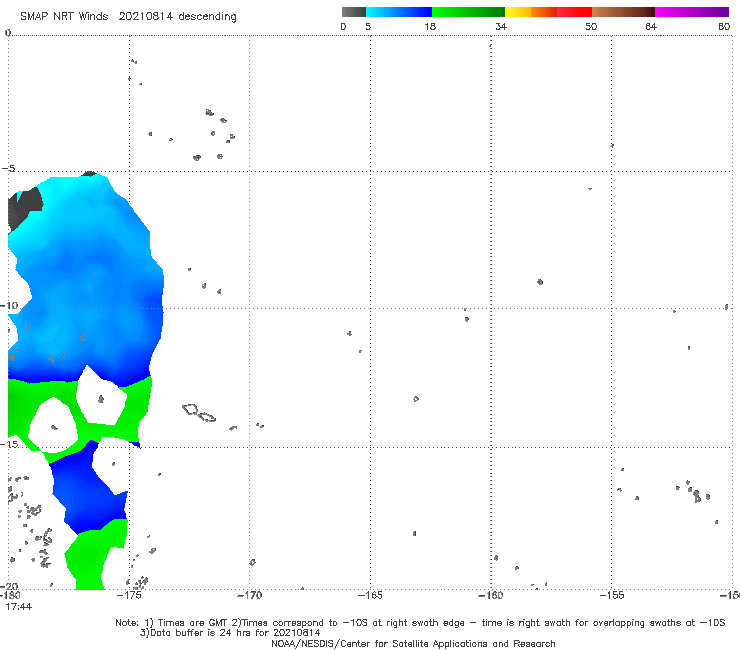Viewport: 740px width, 650px height.
Task: Click the latitude label '-5'
Action: point(8,169)
